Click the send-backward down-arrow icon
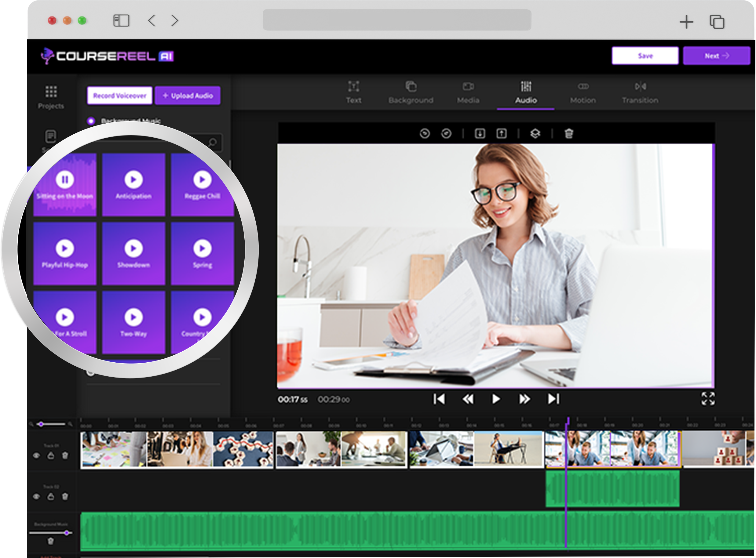The image size is (756, 558). pos(480,133)
